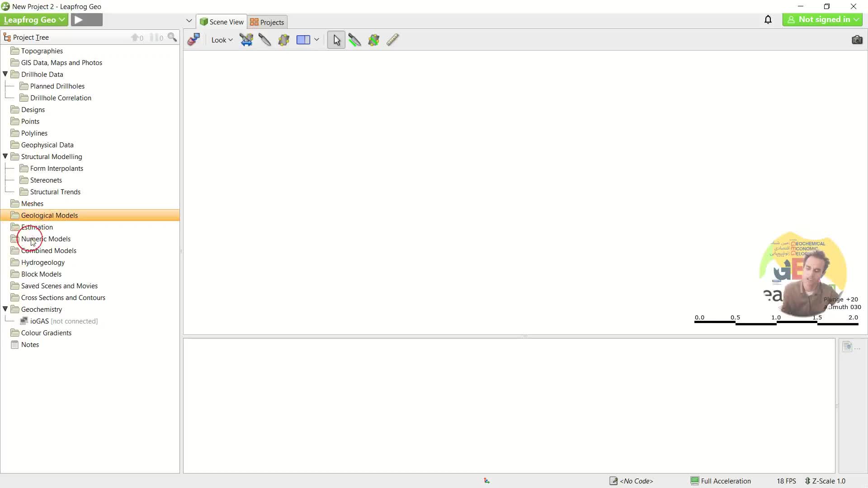Click the Not signed in button
Viewport: 868px width, 488px height.
(822, 19)
